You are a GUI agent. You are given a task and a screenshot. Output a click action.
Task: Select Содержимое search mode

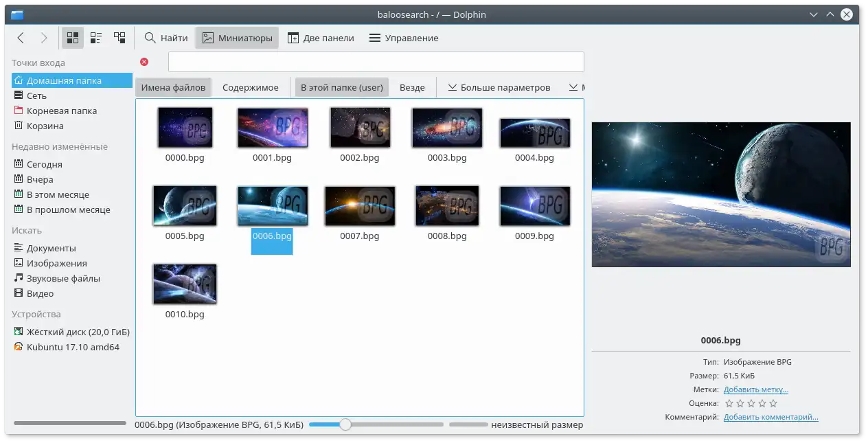pos(251,87)
